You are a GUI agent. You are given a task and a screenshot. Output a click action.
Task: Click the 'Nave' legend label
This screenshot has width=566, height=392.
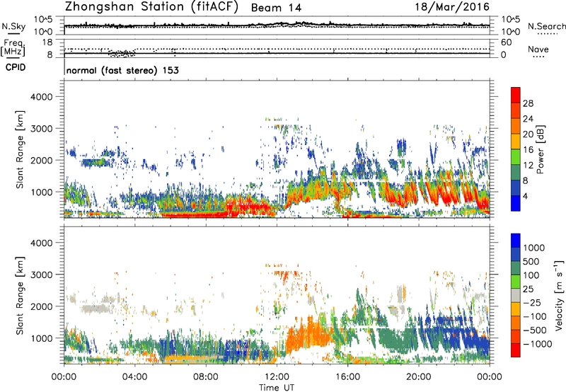538,50
